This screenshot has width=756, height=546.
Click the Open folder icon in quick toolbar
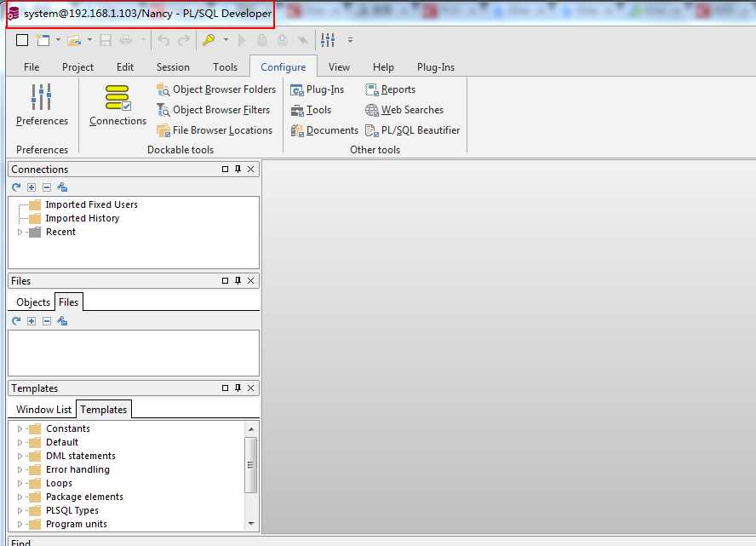pyautogui.click(x=74, y=41)
